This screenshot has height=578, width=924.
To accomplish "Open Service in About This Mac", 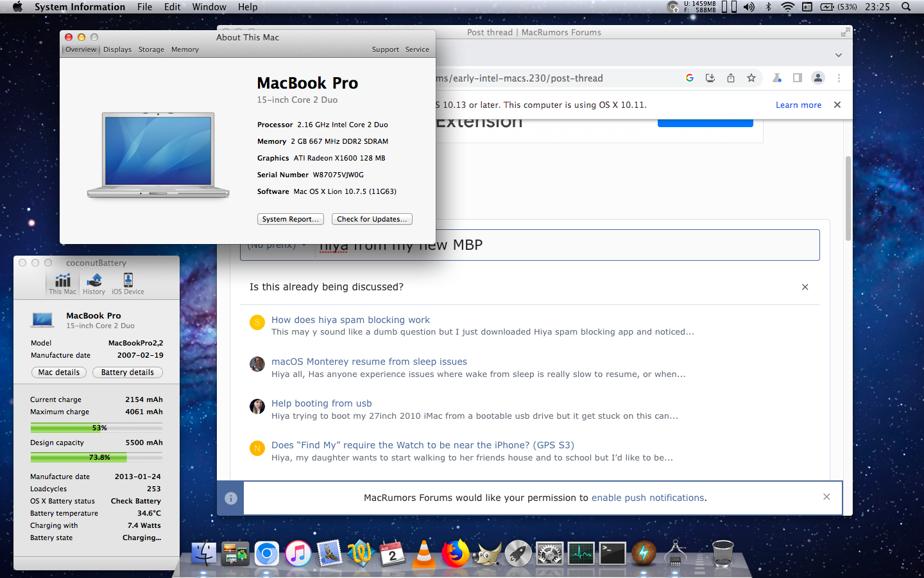I will [417, 49].
